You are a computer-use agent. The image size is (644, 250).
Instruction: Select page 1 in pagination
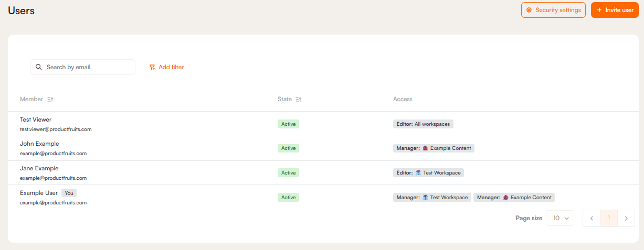(x=609, y=219)
